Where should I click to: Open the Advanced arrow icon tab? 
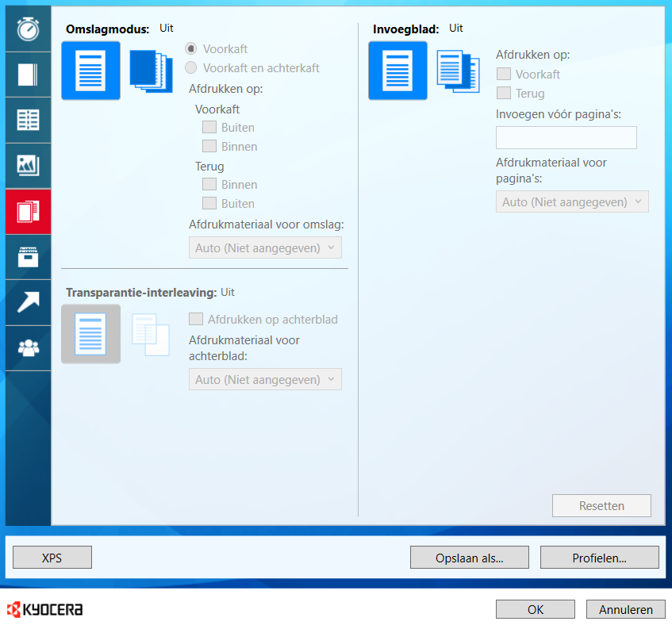(x=28, y=302)
